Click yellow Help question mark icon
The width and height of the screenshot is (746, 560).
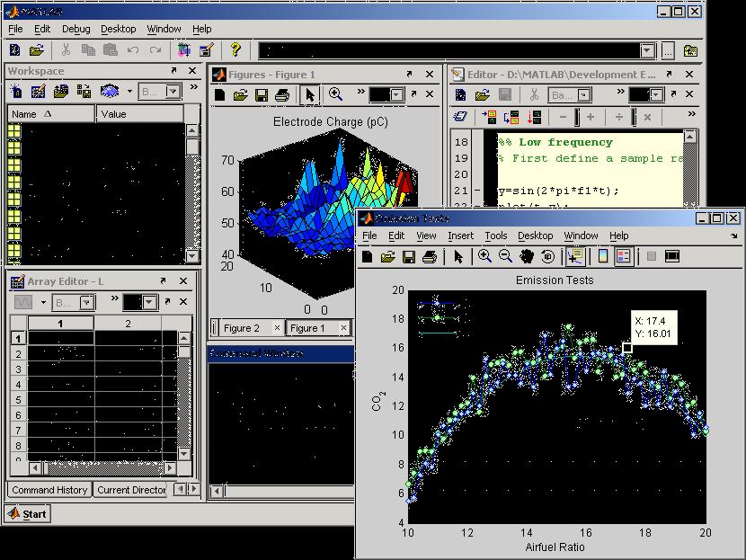coord(235,49)
